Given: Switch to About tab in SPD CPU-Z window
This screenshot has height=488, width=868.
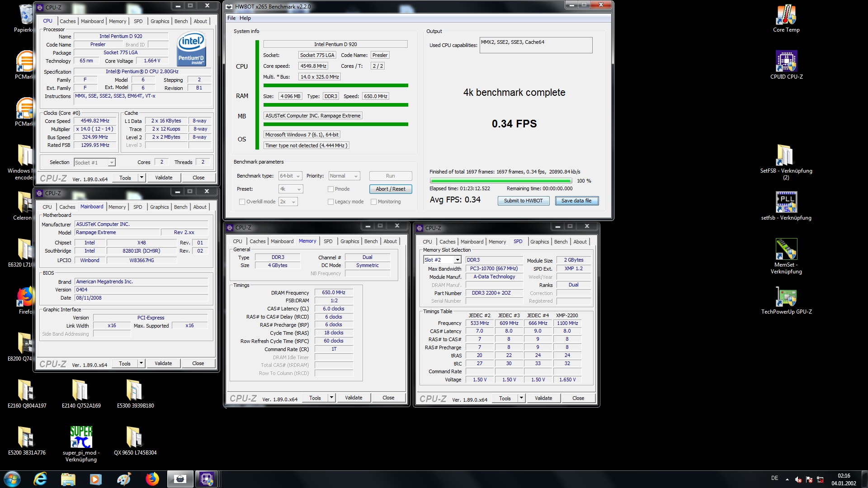Looking at the screenshot, I should [580, 242].
